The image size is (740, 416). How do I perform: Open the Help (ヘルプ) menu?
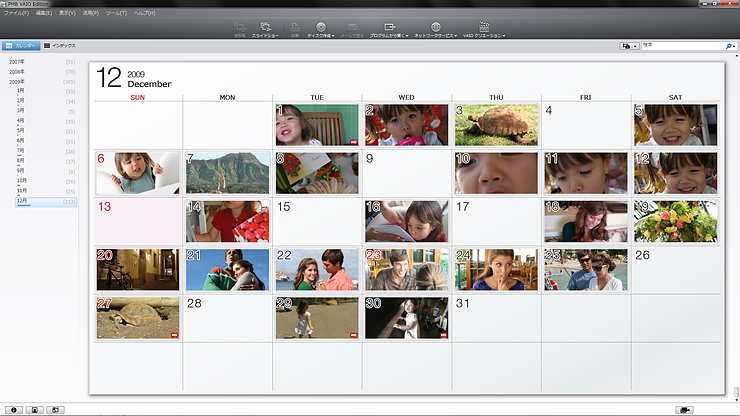point(144,12)
